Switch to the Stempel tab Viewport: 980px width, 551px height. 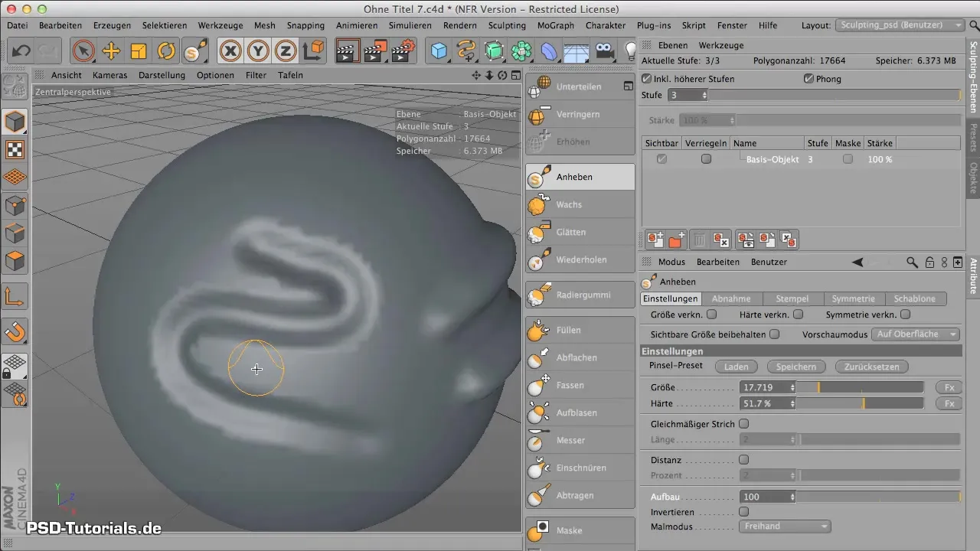coord(792,298)
